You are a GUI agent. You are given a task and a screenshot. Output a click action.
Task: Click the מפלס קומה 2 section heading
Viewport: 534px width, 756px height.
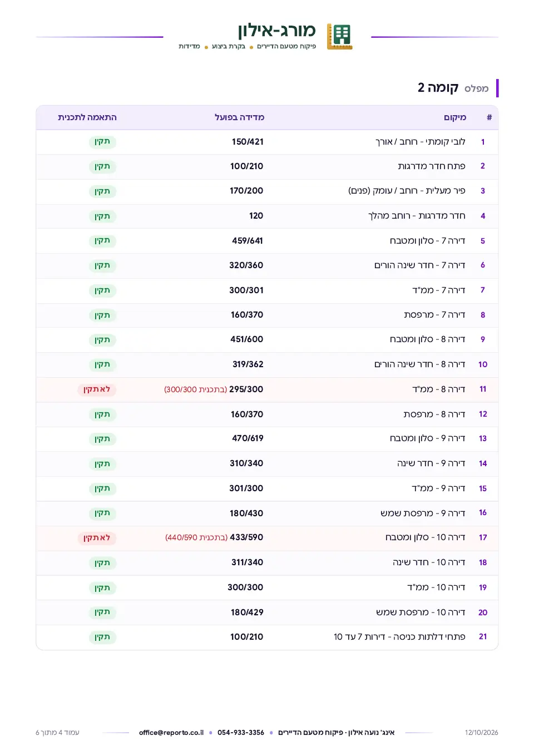[x=453, y=88]
